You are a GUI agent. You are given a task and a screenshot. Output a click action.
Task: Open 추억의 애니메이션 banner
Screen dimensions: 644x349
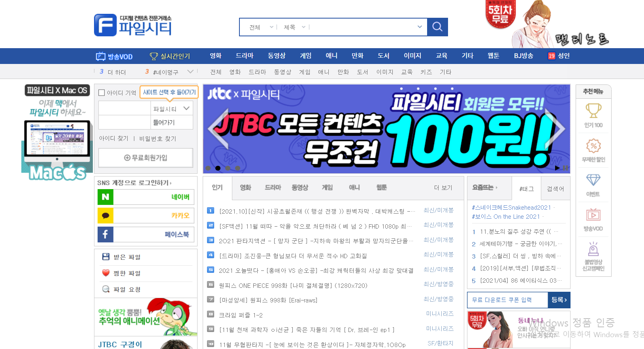pos(146,317)
